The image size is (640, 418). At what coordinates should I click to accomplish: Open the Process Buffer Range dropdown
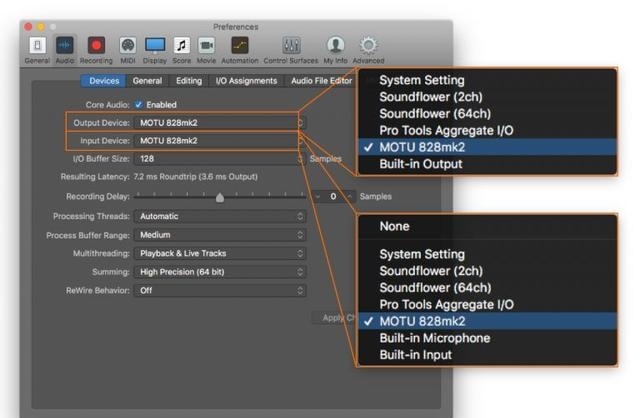(x=220, y=235)
